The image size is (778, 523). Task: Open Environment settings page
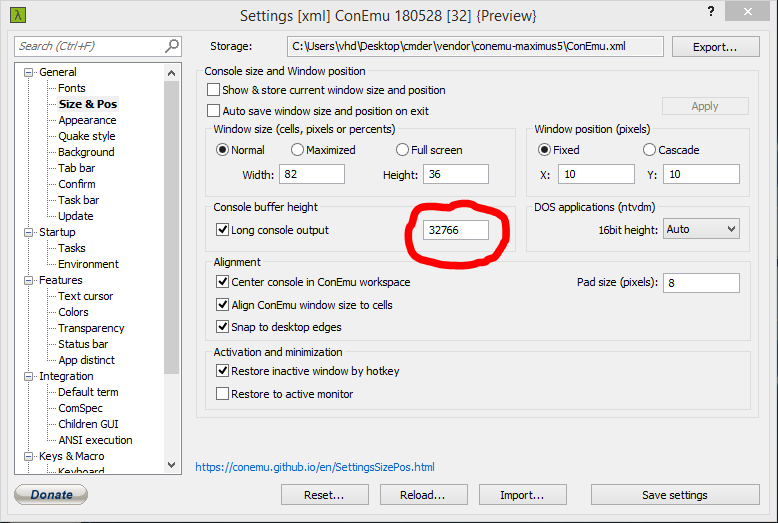(88, 264)
